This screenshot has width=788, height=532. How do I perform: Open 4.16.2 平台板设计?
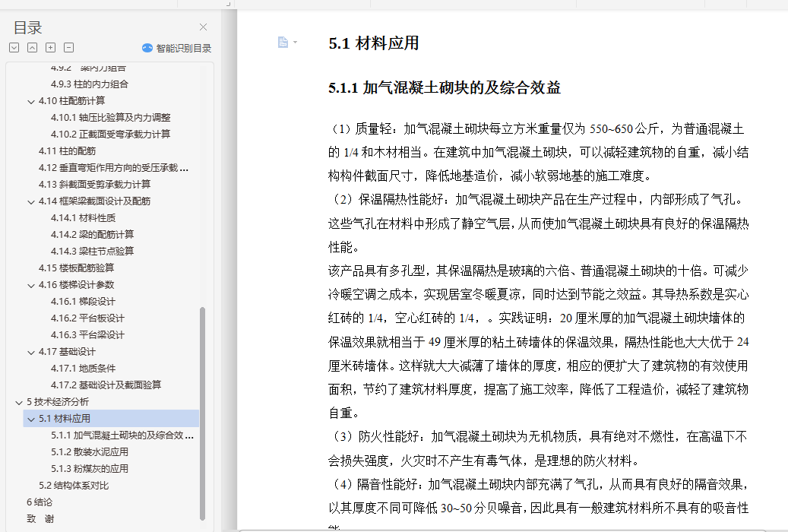(x=87, y=318)
